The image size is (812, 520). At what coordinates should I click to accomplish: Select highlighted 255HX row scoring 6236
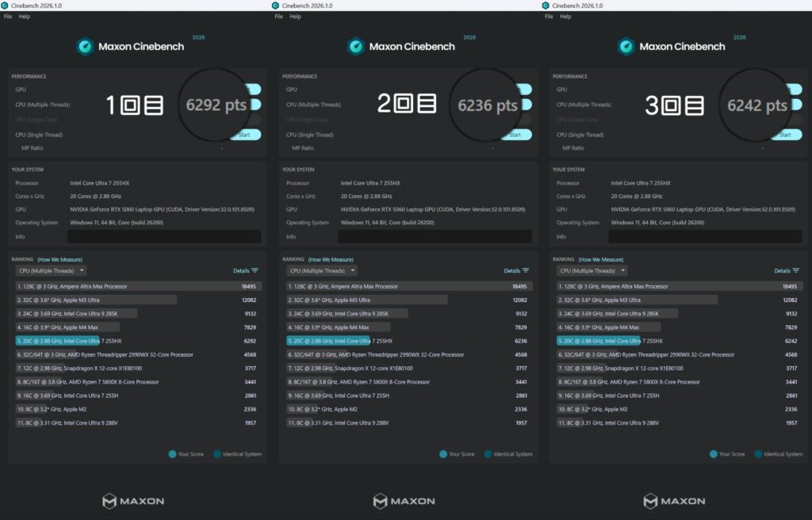409,341
